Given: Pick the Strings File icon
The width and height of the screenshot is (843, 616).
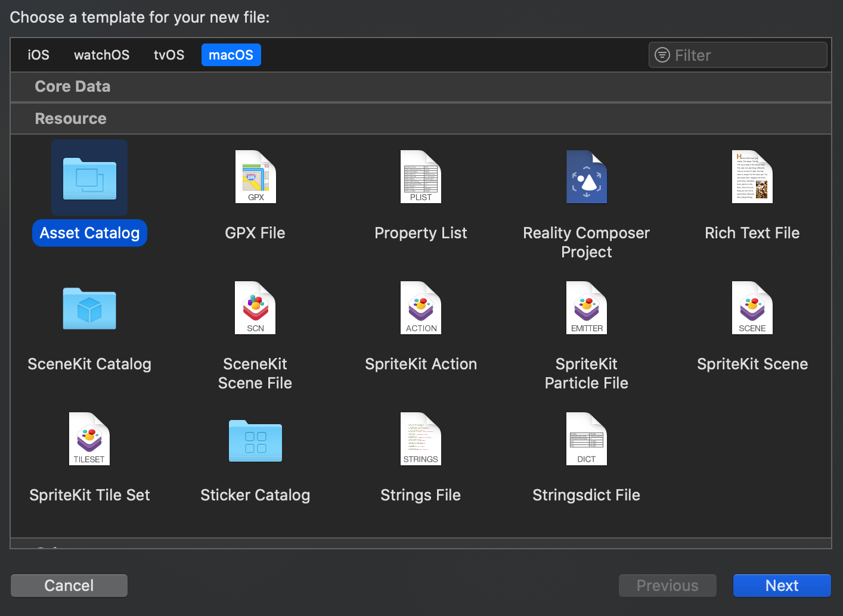Looking at the screenshot, I should [421, 438].
